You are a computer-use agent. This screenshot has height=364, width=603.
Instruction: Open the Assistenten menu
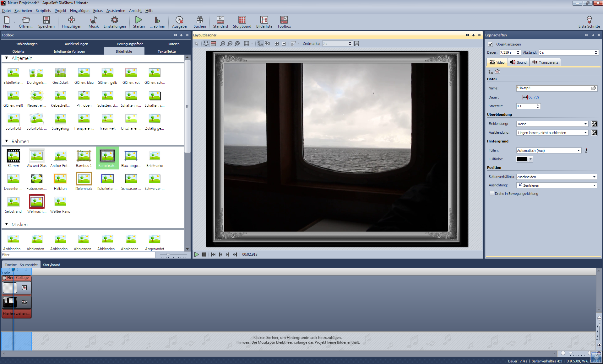(x=116, y=11)
